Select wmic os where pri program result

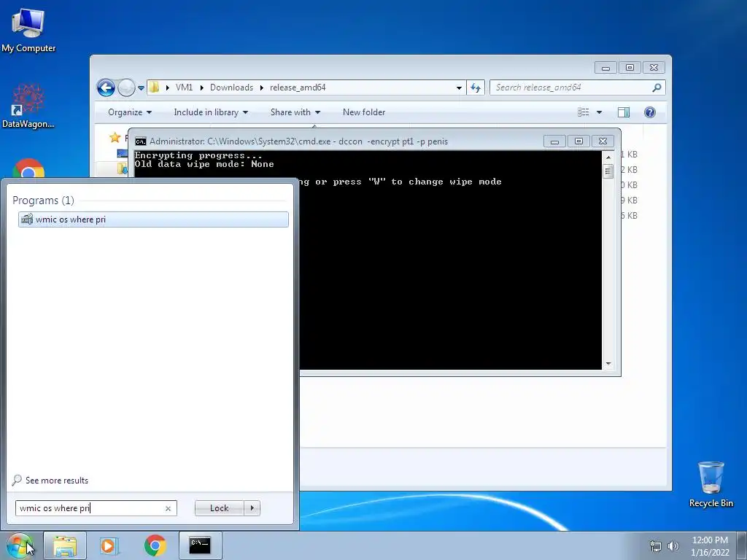tap(153, 219)
